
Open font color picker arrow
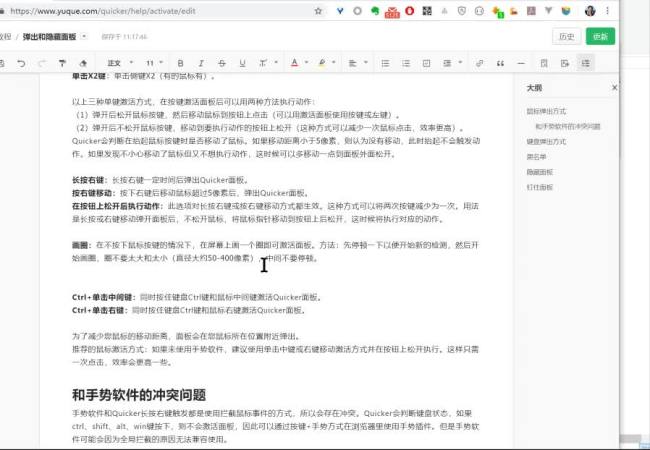point(307,63)
